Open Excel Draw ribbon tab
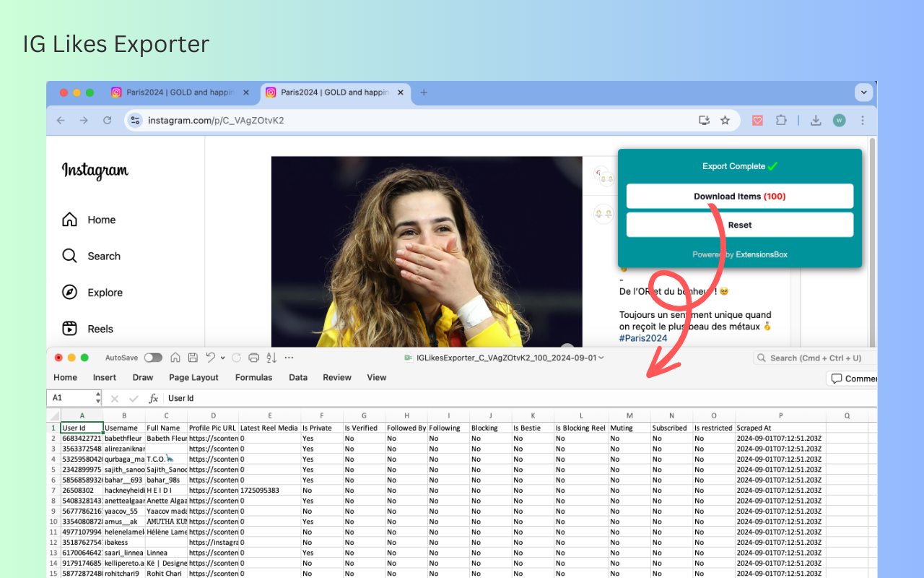Viewport: 924px width, 578px height. [x=143, y=377]
